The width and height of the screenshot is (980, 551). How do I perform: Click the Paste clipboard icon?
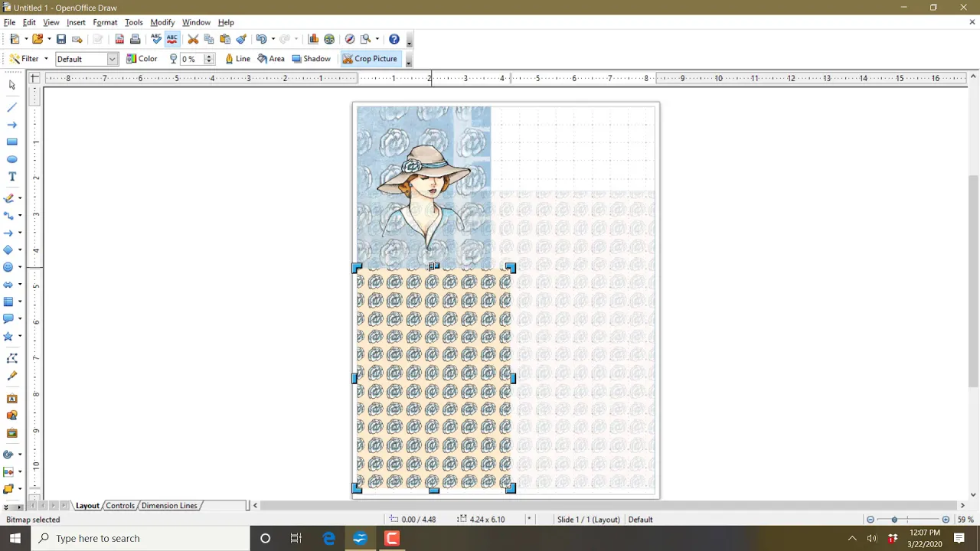(x=225, y=39)
